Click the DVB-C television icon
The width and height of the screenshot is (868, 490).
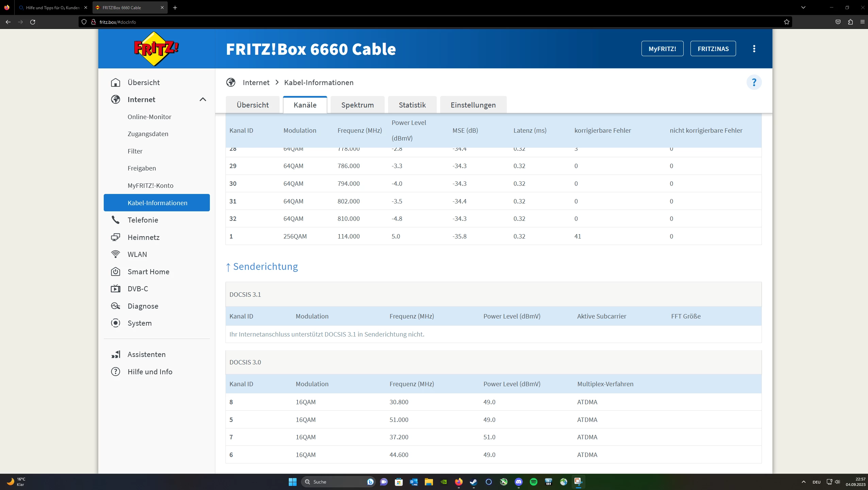pos(116,289)
